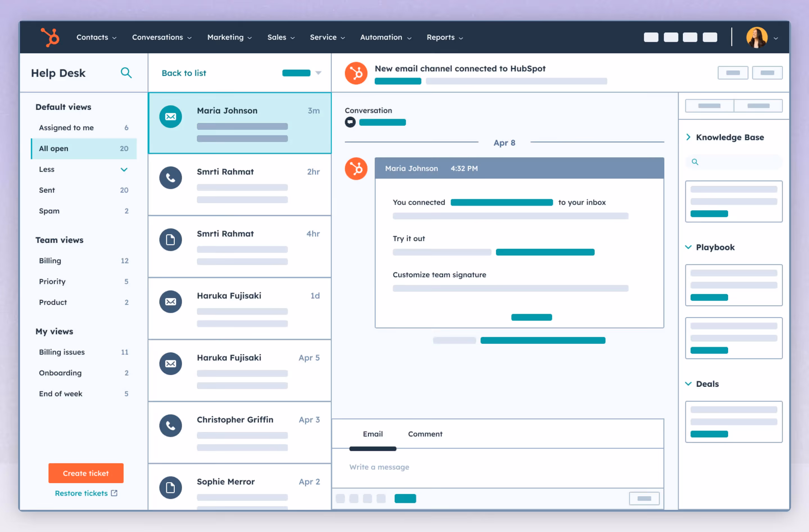
Task: Open the Billing issues view
Action: [84, 352]
